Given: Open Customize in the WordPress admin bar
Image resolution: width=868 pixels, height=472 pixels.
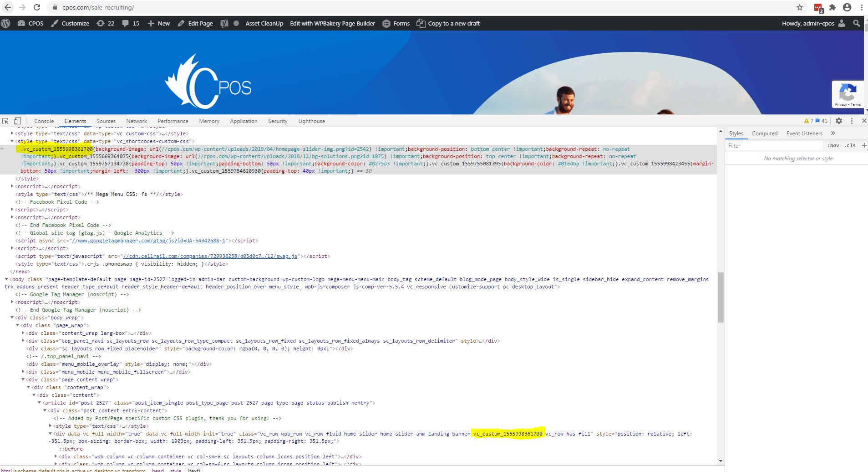Looking at the screenshot, I should [70, 23].
